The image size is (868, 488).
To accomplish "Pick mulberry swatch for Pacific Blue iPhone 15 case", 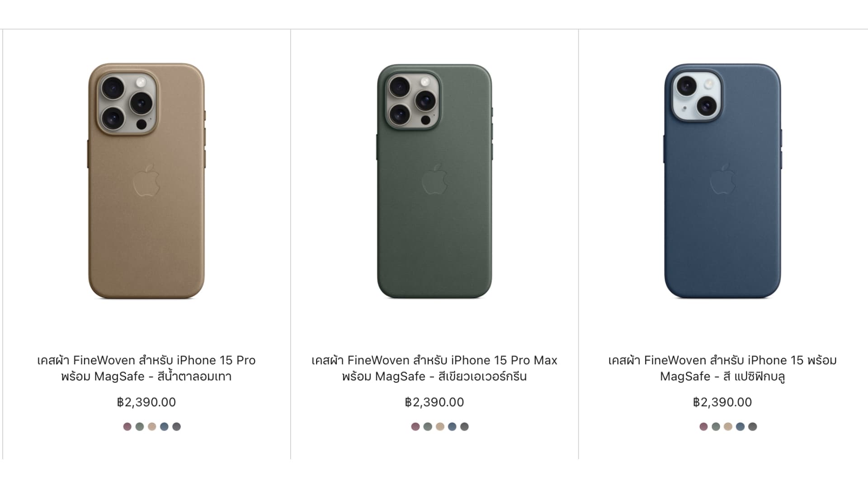I will (703, 427).
